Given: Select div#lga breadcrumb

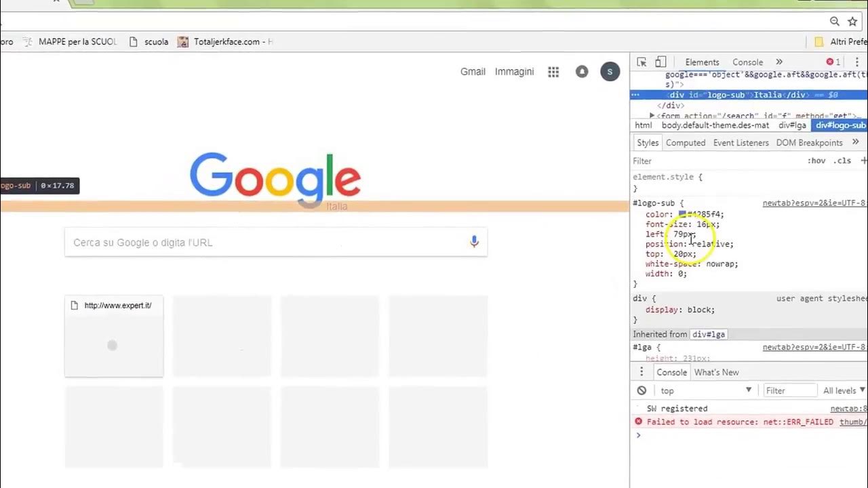Looking at the screenshot, I should (792, 125).
